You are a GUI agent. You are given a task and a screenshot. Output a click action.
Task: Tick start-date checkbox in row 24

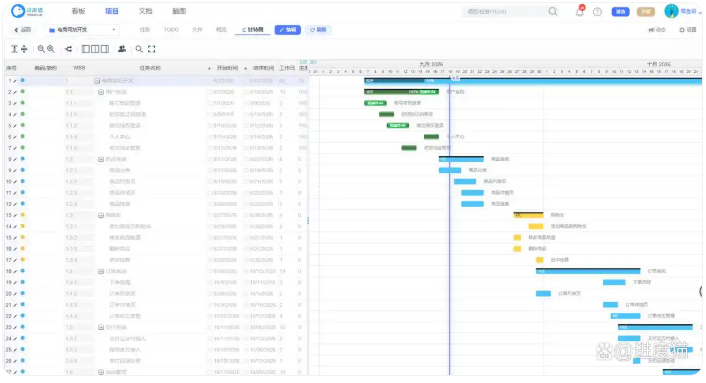pyautogui.click(x=210, y=339)
